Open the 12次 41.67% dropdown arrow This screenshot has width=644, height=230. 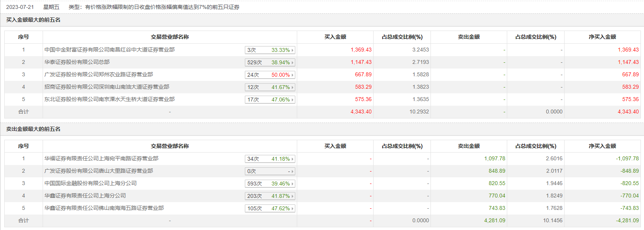(x=293, y=88)
